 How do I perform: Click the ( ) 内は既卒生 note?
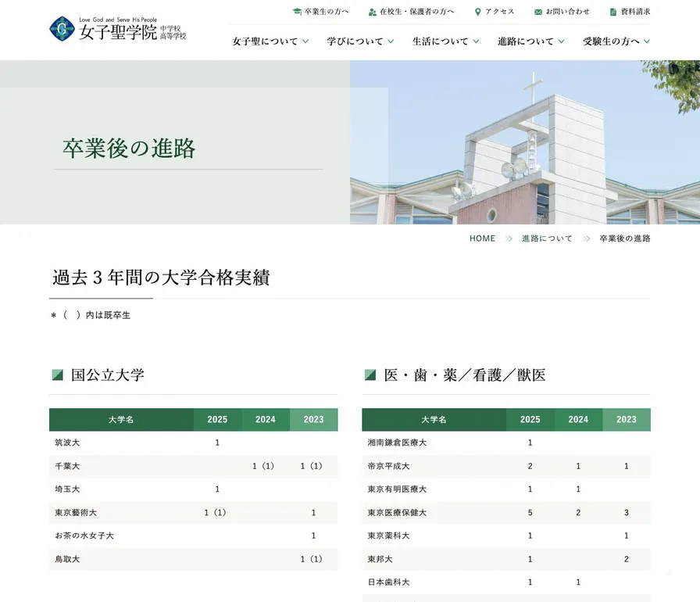coord(91,315)
